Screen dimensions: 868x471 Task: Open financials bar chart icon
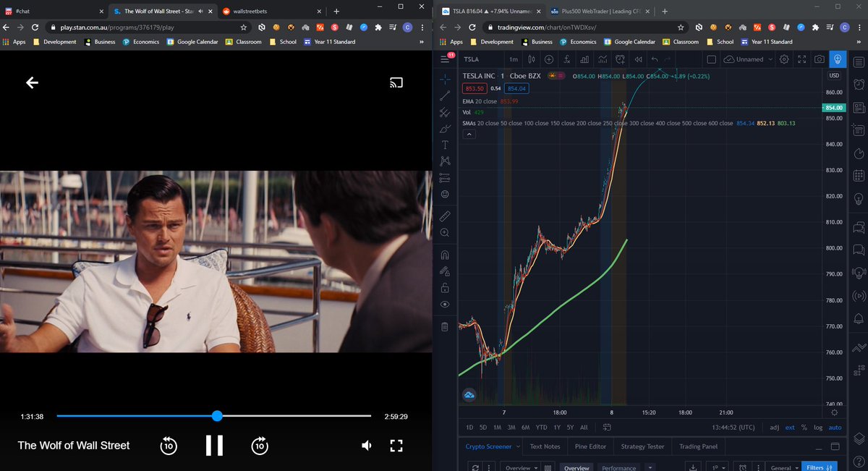coord(584,59)
